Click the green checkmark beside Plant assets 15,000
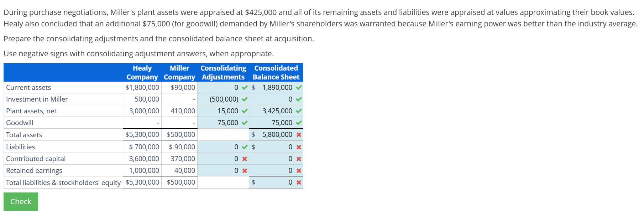This screenshot has height=216, width=644. (244, 111)
